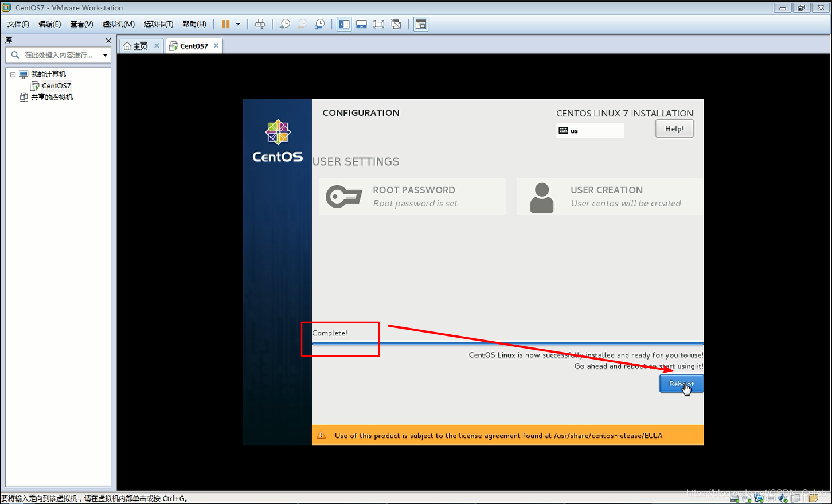Screen dimensions: 832x504
Task: Select 我的计算机 in the library
Action: click(x=48, y=75)
